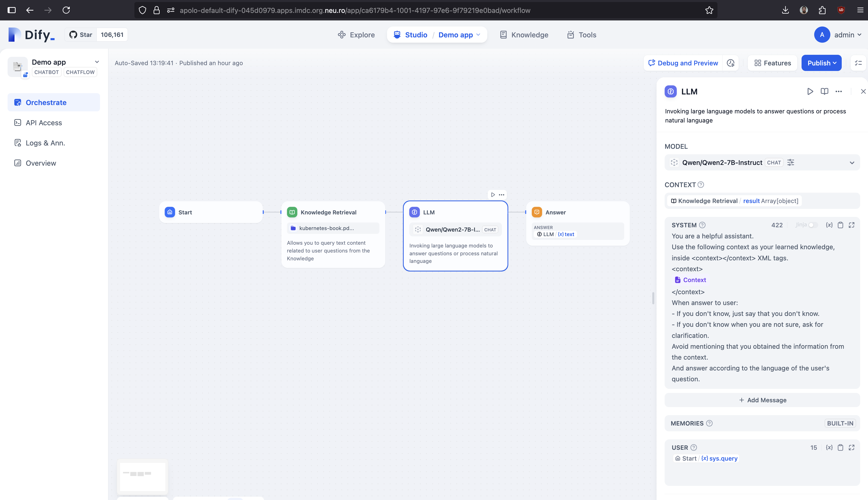This screenshot has width=868, height=500.
Task: Select the Knowledge Retrieval node
Action: [x=328, y=212]
